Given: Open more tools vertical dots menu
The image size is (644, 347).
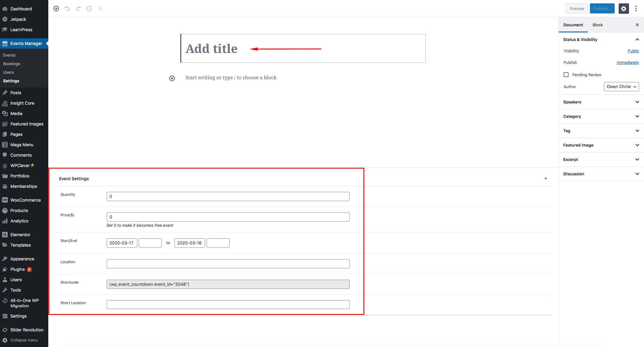Looking at the screenshot, I should click(x=636, y=9).
